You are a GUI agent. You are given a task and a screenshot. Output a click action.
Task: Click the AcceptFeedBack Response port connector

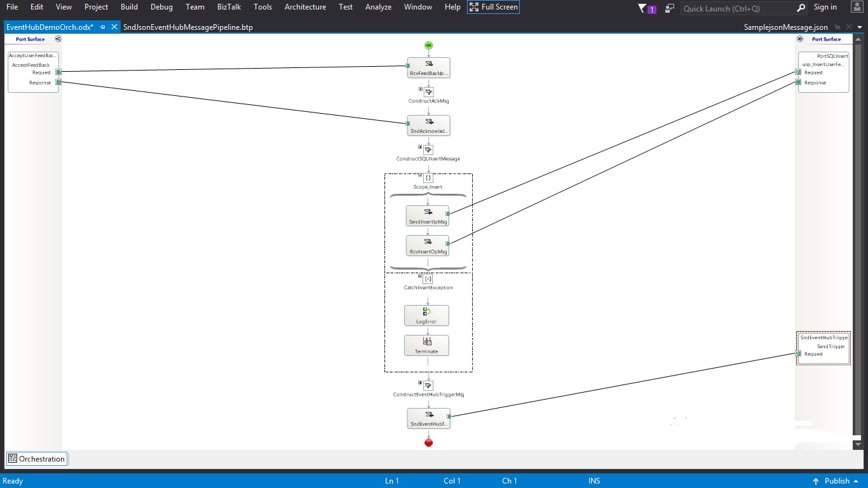point(58,83)
